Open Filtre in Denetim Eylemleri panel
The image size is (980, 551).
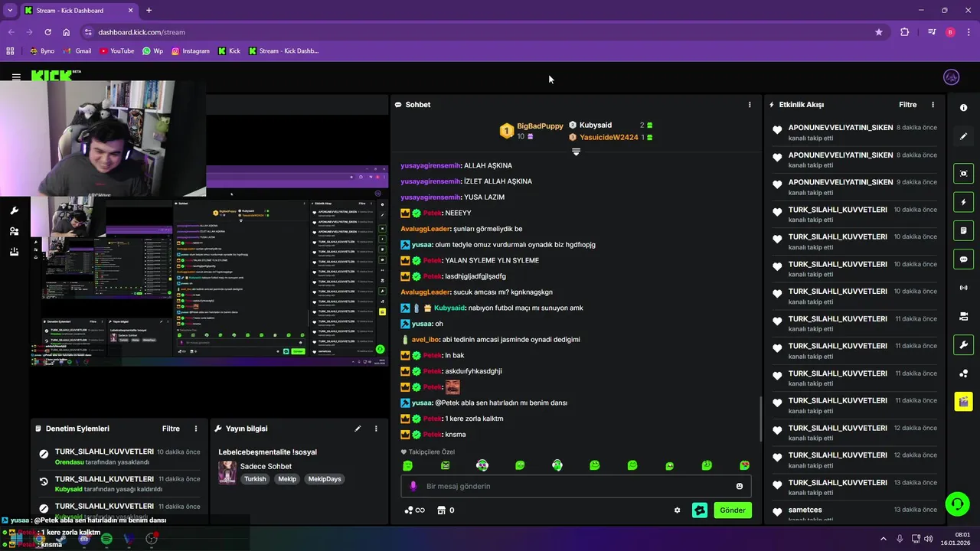tap(171, 429)
